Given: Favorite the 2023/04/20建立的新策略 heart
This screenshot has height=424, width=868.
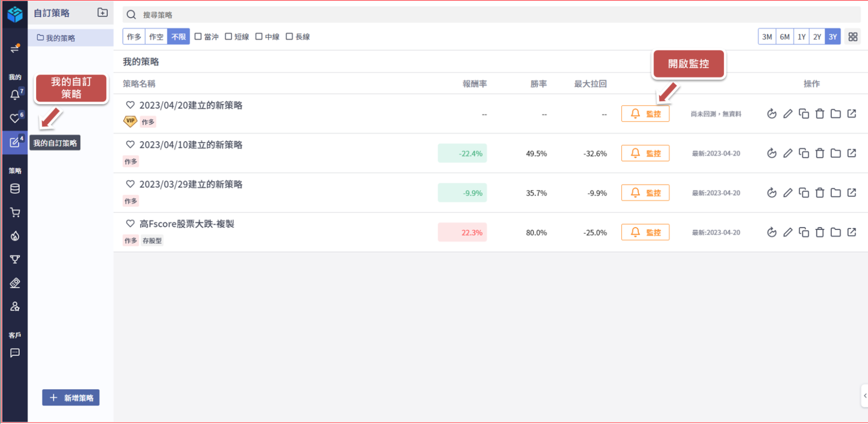Looking at the screenshot, I should [130, 105].
